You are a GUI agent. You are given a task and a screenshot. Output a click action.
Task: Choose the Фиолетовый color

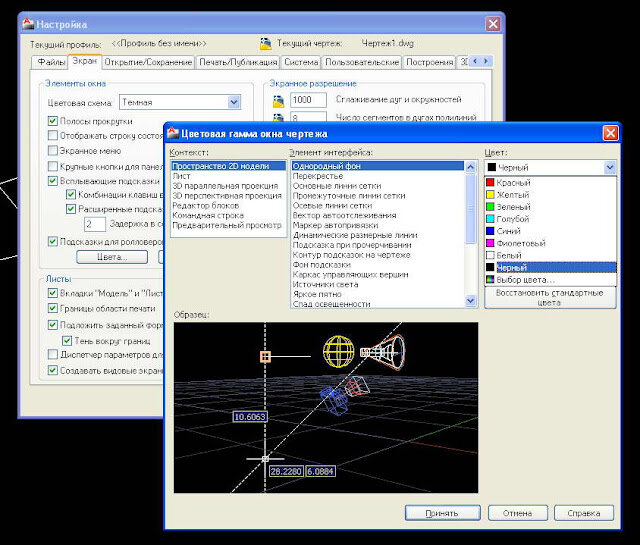tap(550, 243)
